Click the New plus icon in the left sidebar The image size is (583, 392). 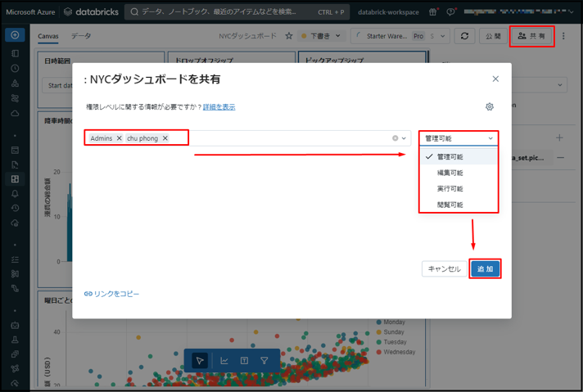click(15, 35)
